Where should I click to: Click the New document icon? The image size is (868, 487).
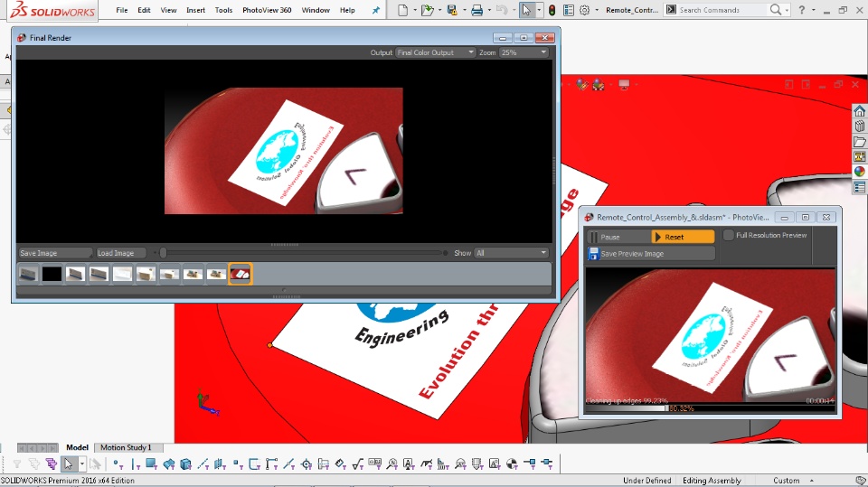pos(402,10)
